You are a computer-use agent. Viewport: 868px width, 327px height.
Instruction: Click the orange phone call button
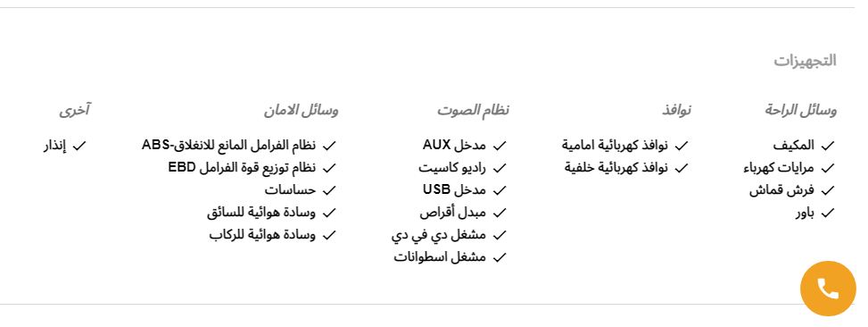pos(828,289)
